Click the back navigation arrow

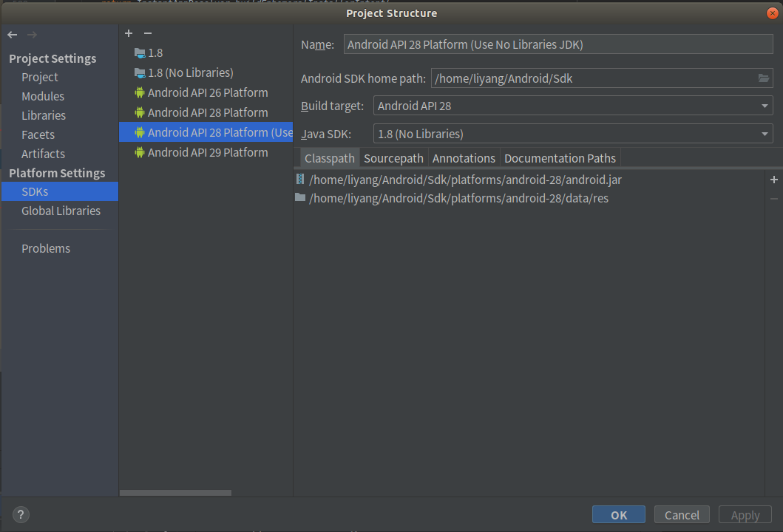12,34
